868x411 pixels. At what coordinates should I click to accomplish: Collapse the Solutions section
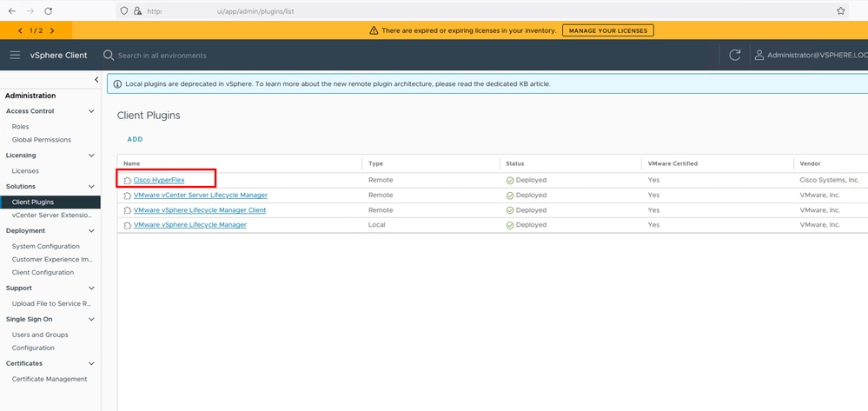click(91, 187)
